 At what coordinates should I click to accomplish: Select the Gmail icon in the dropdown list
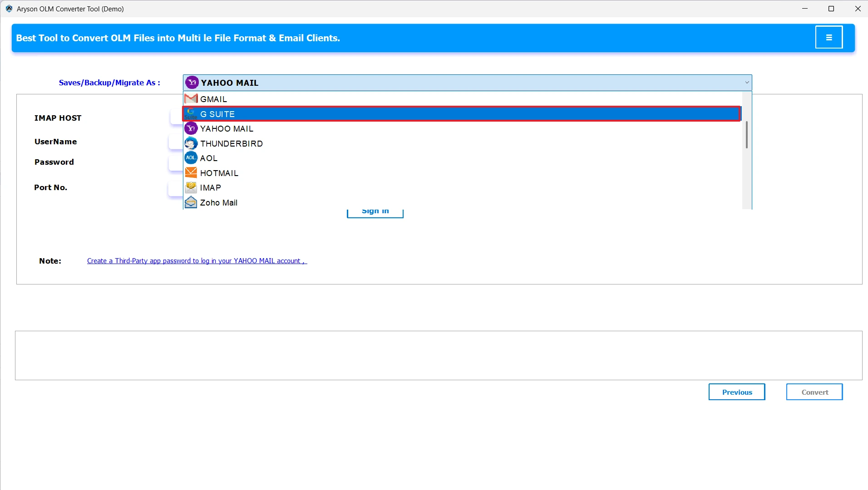[x=191, y=98]
